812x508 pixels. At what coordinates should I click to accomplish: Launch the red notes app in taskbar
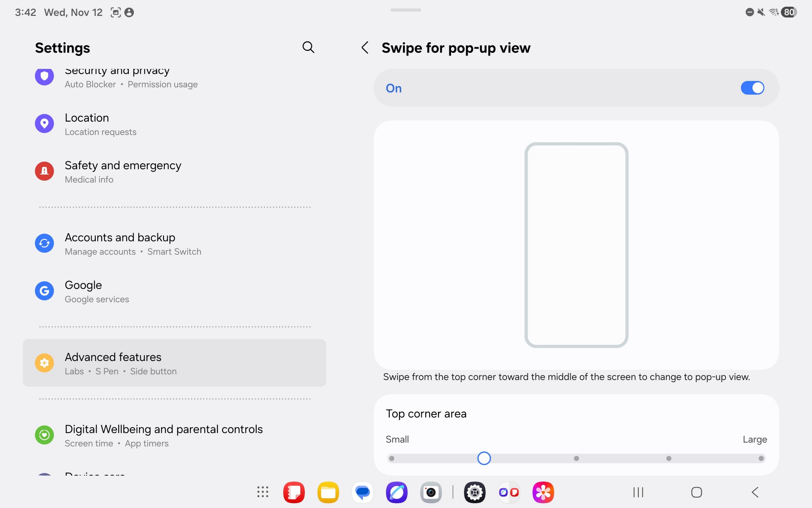click(x=294, y=492)
